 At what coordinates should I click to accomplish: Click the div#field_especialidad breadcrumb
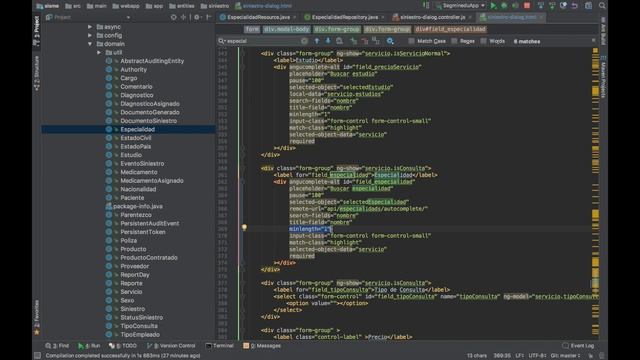click(450, 29)
